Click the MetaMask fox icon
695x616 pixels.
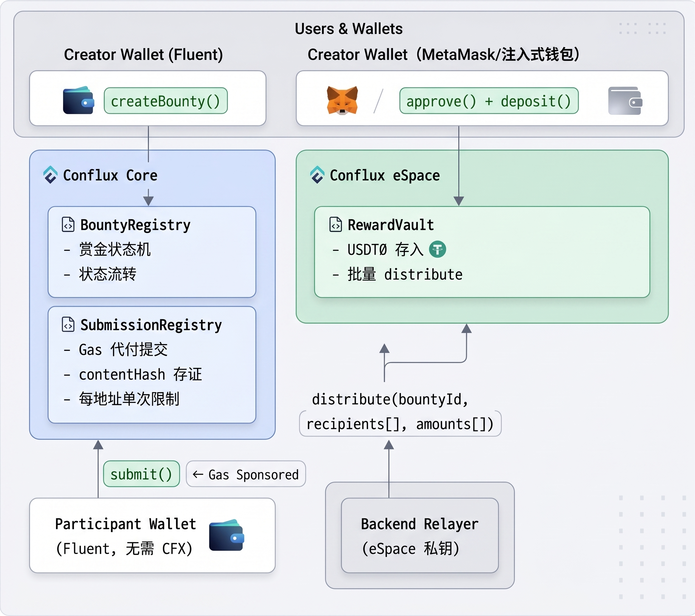(342, 100)
